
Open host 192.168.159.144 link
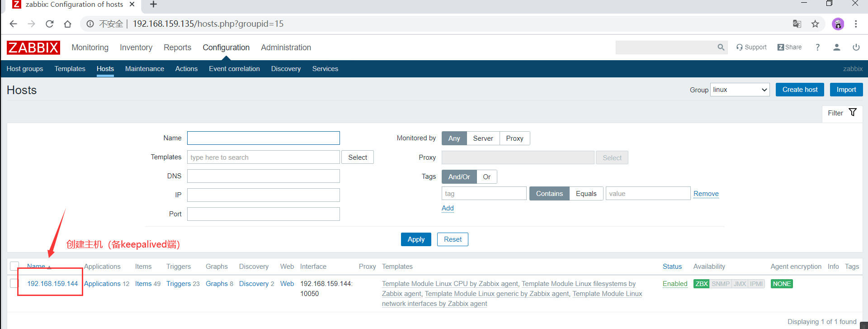52,284
